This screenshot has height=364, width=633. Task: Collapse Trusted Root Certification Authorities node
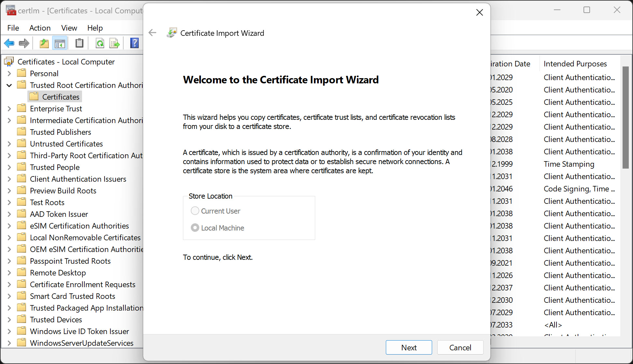tap(9, 85)
